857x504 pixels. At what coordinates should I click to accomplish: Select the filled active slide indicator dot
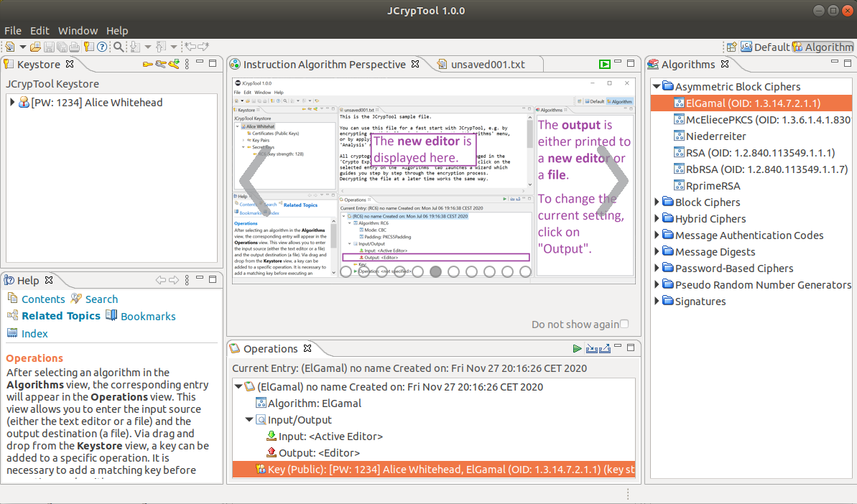[x=435, y=271]
